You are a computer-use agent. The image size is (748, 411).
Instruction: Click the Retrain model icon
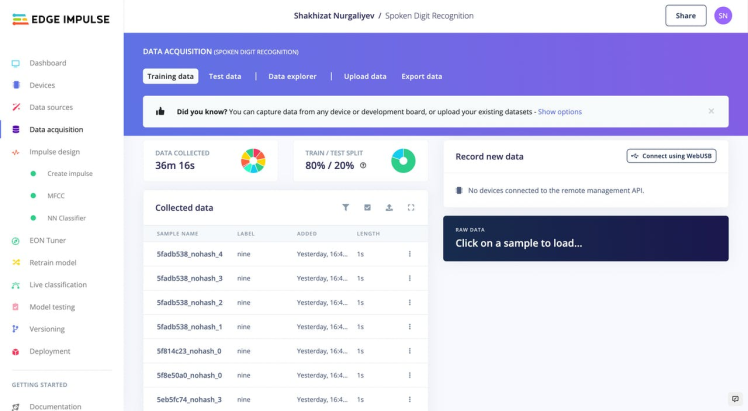16,262
